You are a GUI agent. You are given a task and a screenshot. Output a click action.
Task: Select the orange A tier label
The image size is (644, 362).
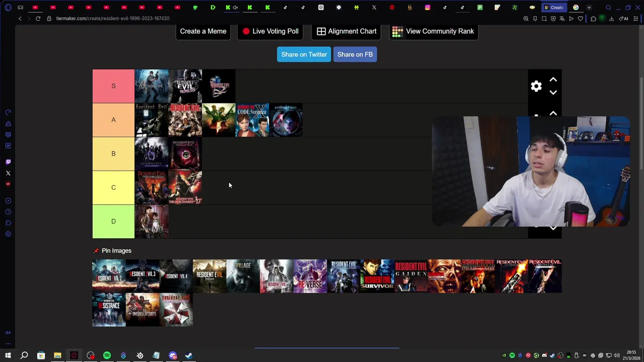pos(113,120)
